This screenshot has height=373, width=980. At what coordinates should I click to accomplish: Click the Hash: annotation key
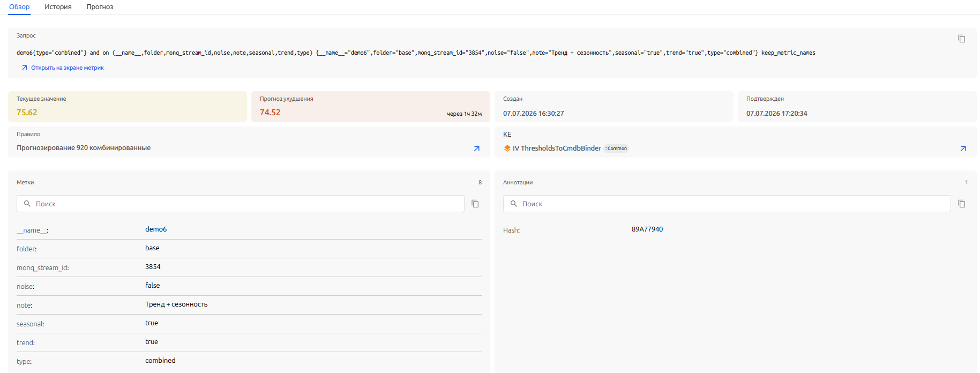[511, 230]
